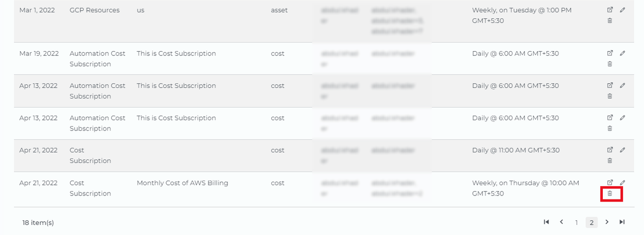Open the Mar 19 Automation Cost Subscription externally
The image size is (644, 235).
(x=610, y=53)
